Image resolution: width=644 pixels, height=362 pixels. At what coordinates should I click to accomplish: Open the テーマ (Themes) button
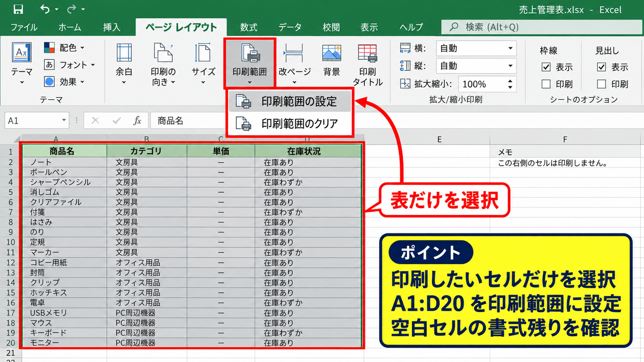[22, 64]
